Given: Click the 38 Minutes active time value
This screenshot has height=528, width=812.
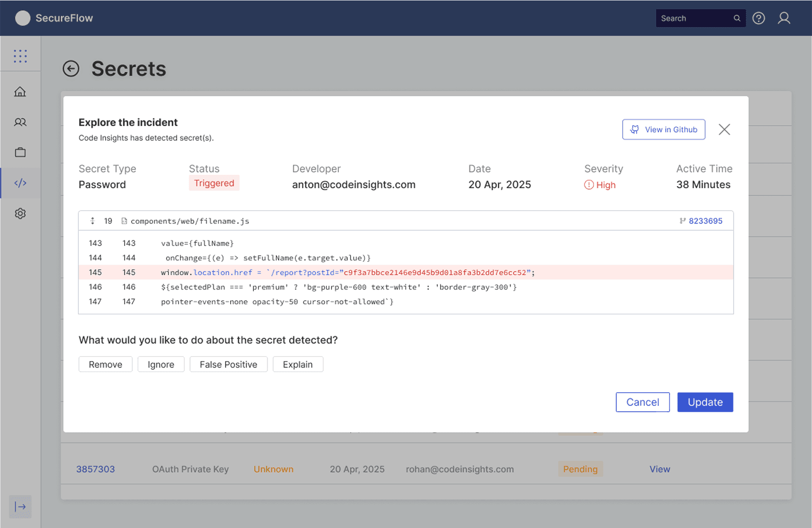Looking at the screenshot, I should (703, 185).
